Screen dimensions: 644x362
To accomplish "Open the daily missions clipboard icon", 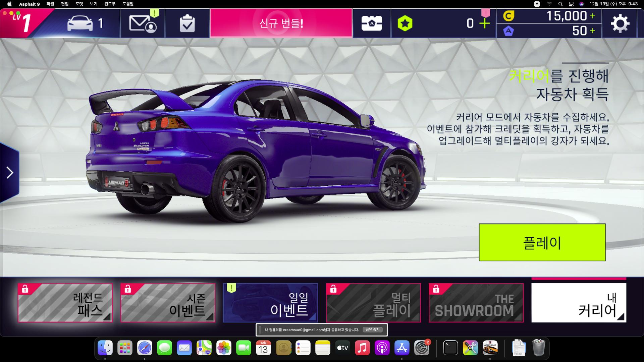I will pos(187,23).
